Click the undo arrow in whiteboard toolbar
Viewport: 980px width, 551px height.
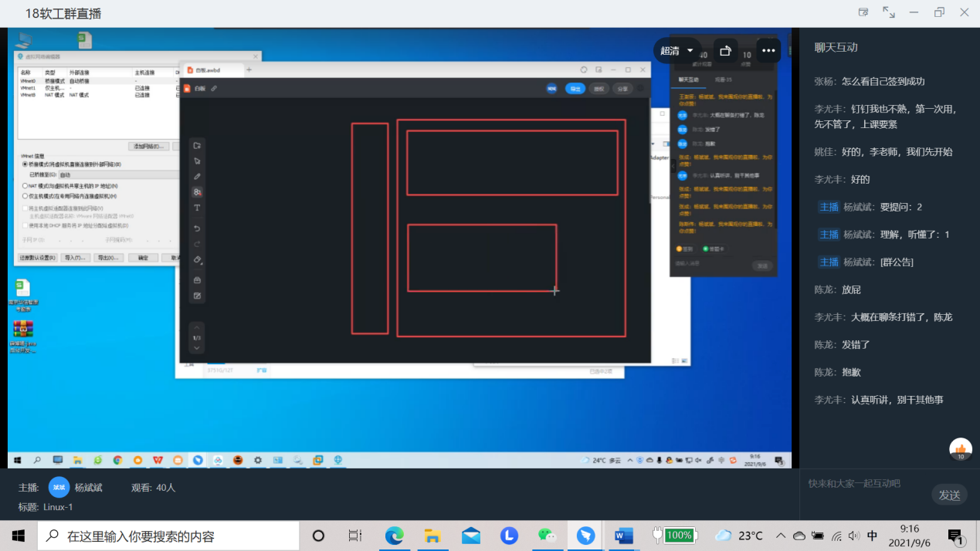pyautogui.click(x=198, y=228)
